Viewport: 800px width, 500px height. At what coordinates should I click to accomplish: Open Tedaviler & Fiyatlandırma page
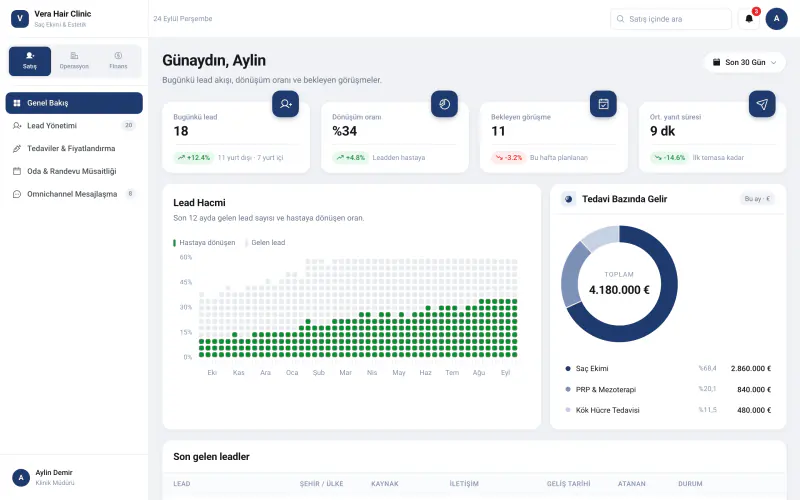click(74, 148)
